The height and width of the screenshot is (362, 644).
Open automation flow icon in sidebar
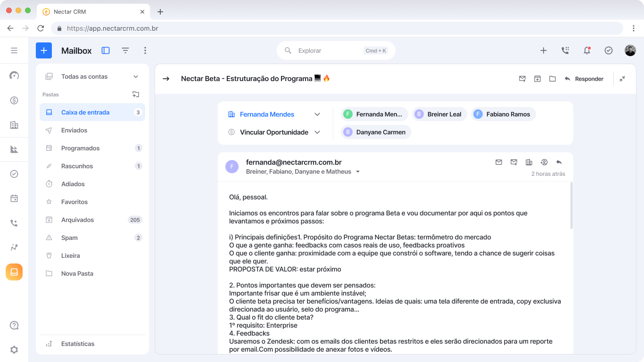point(14,247)
